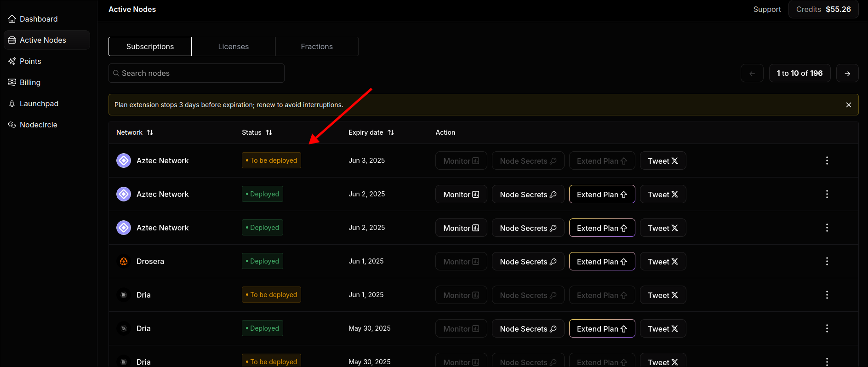868x367 pixels.
Task: Open Support link
Action: 767,9
